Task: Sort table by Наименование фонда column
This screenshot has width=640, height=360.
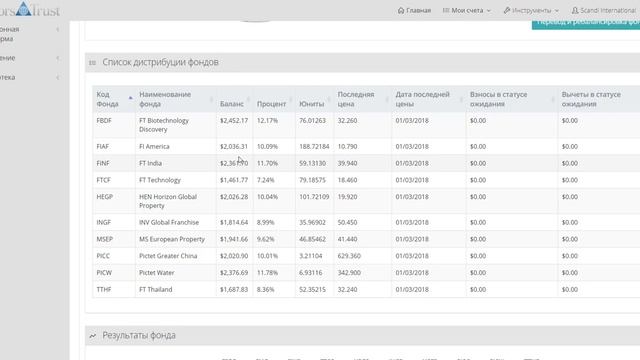Action: point(176,99)
